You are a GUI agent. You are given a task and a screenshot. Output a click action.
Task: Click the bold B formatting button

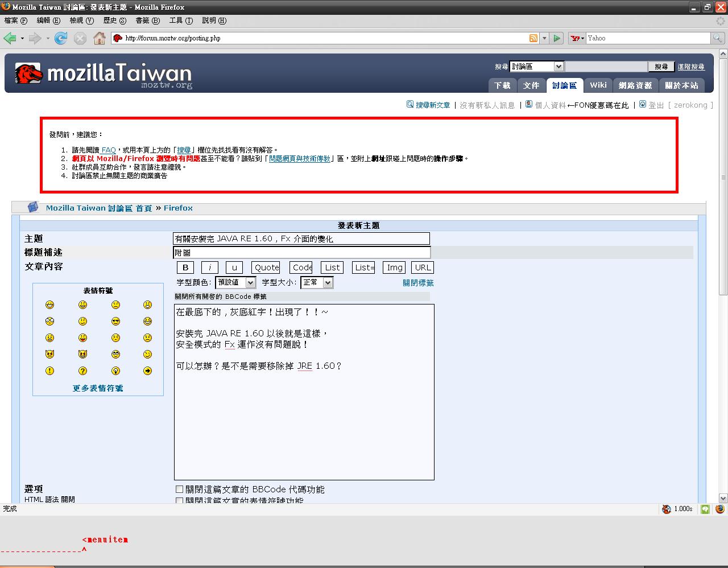point(185,267)
